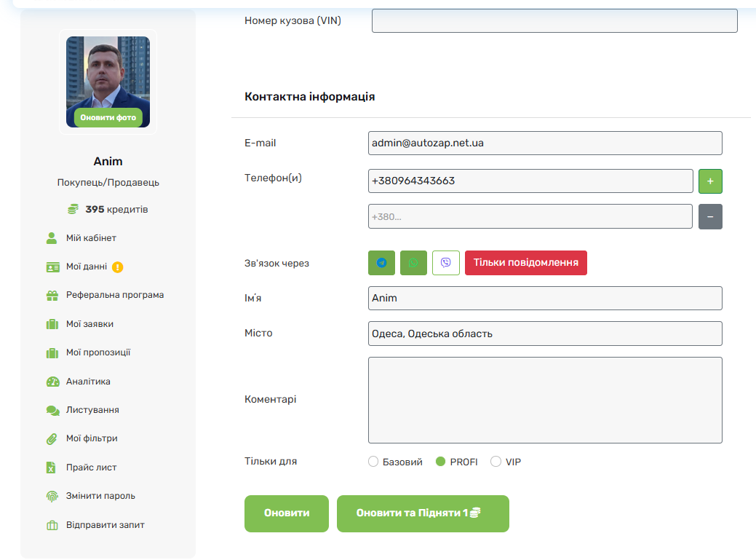This screenshot has width=756, height=560.
Task: Open Листування in the sidebar menu
Action: [x=92, y=410]
